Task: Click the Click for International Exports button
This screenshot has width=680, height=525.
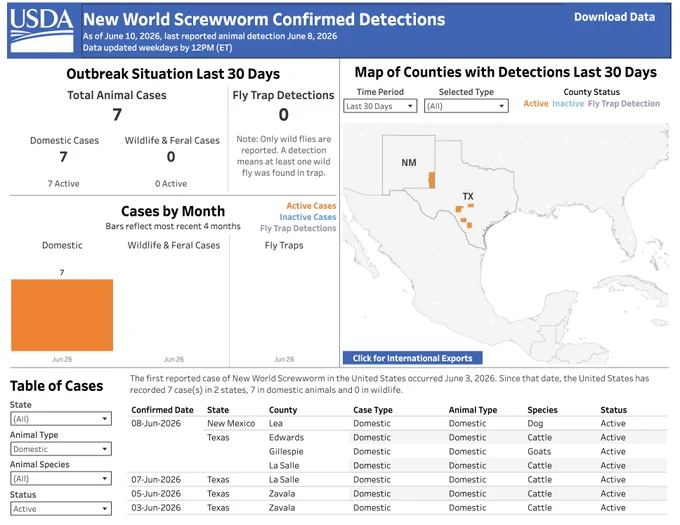Action: 412,358
